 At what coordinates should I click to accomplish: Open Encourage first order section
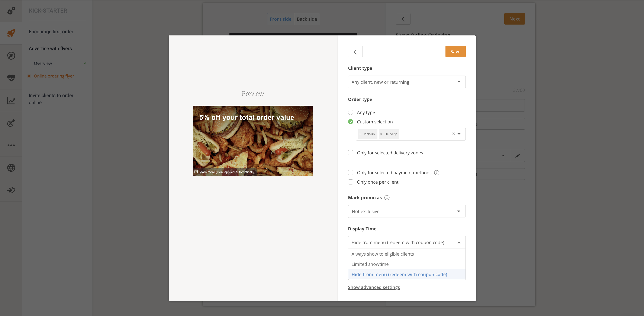(x=51, y=32)
